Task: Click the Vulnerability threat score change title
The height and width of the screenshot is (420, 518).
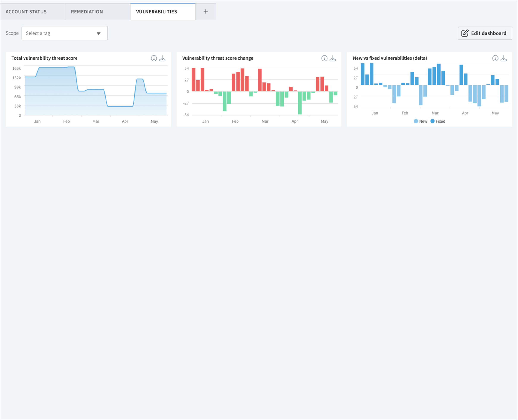Action: pos(218,58)
